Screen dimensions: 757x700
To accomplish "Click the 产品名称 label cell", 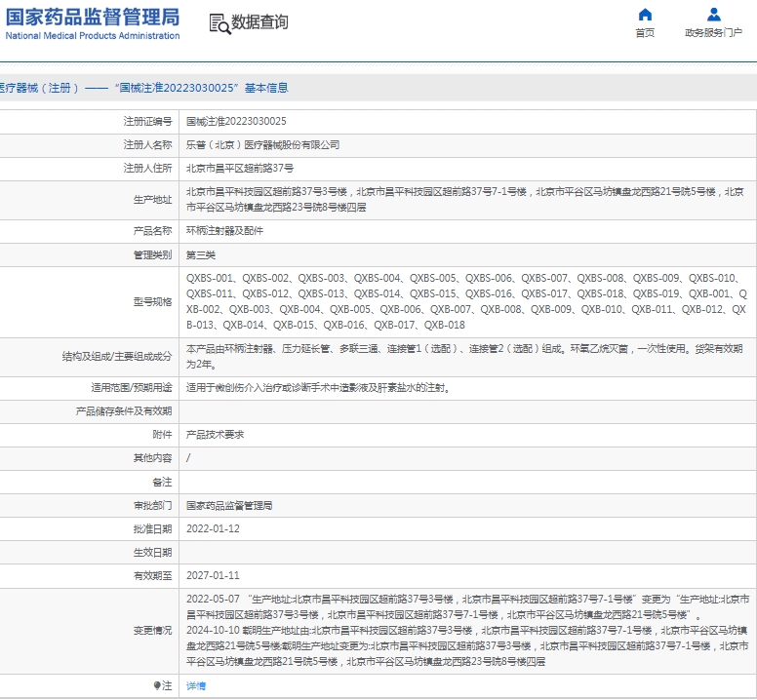I will [90, 231].
